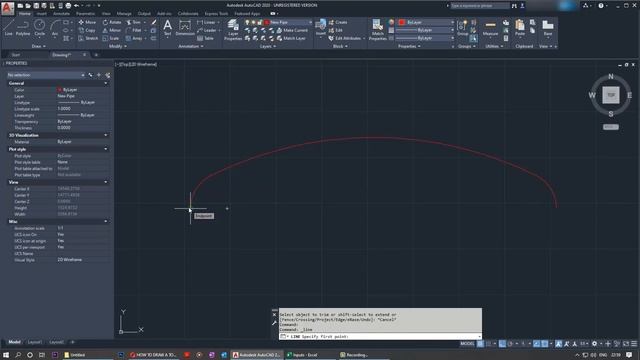Viewport: 640px width, 360px height.
Task: Click command line input field
Action: [380, 336]
